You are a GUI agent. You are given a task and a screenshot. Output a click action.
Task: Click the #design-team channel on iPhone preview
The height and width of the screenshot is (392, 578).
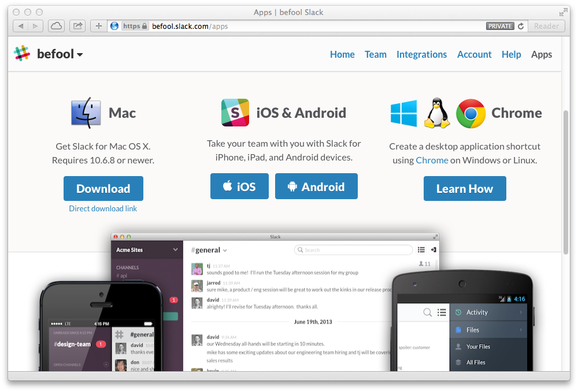[72, 344]
